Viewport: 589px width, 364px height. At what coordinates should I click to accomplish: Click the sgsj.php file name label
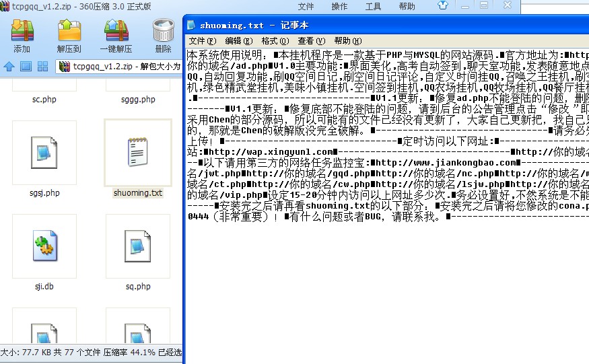(x=44, y=193)
